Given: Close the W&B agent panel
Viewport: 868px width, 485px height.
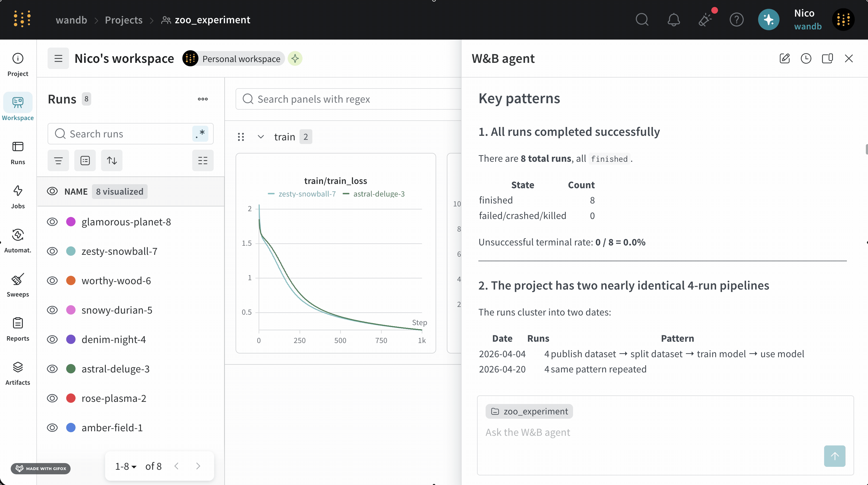Looking at the screenshot, I should [x=849, y=58].
